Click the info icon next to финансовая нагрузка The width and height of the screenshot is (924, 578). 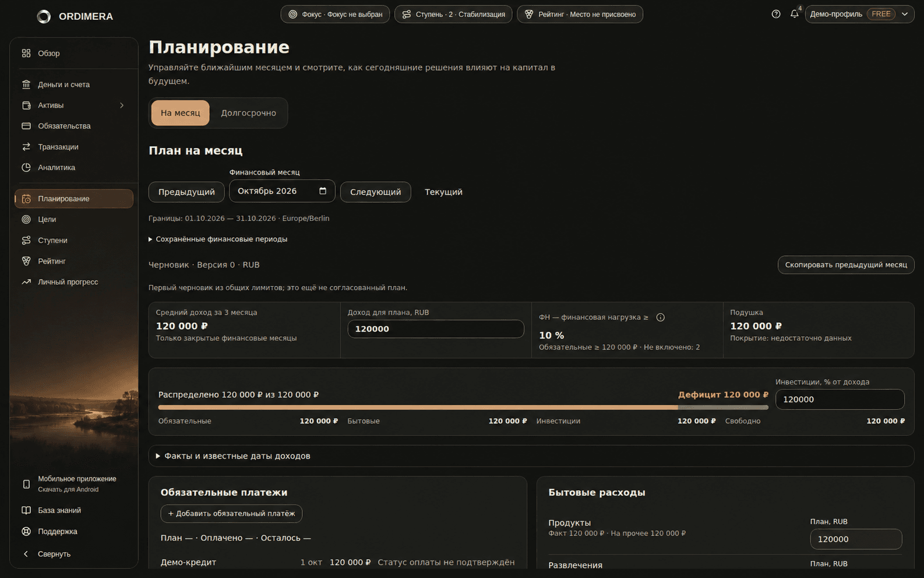click(660, 318)
